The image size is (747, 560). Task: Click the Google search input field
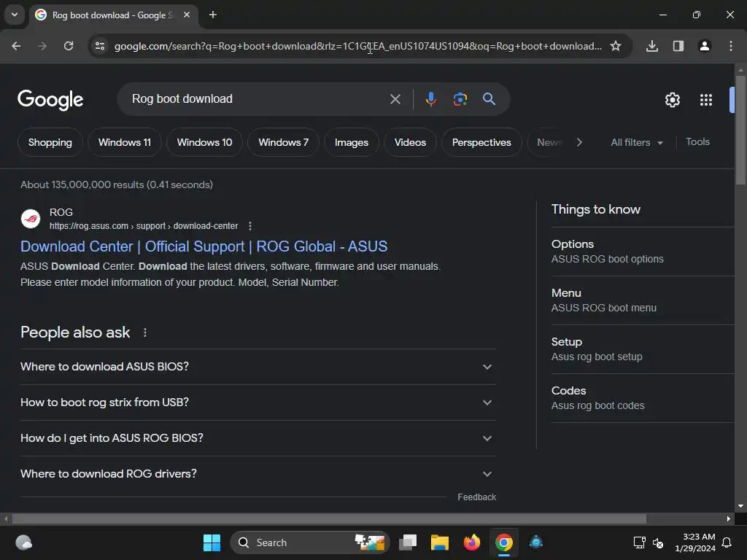pos(258,99)
